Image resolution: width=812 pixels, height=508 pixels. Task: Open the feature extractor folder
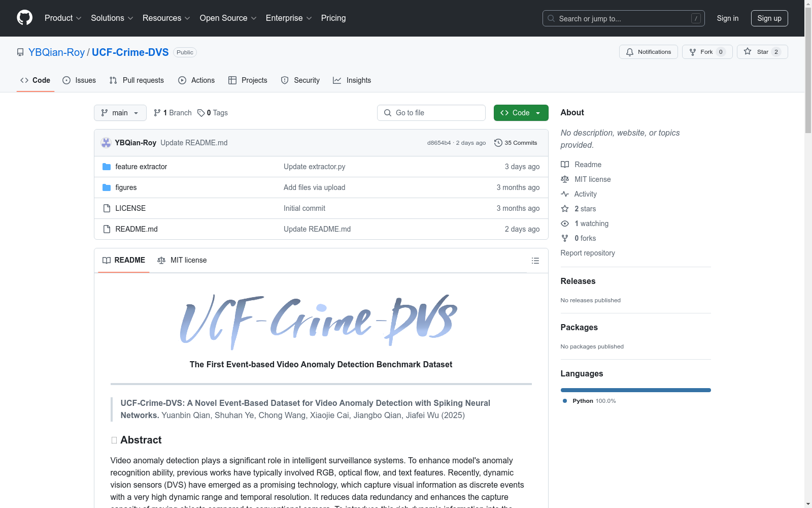click(141, 167)
